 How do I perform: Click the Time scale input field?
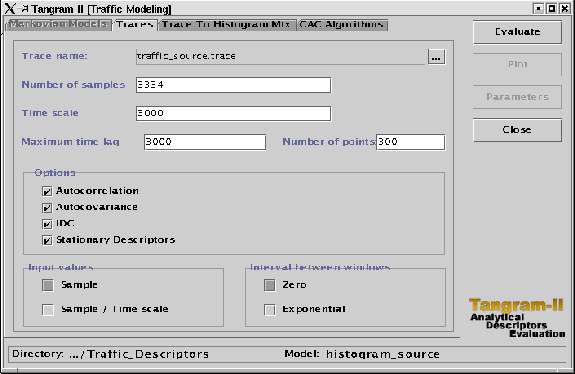pos(233,113)
